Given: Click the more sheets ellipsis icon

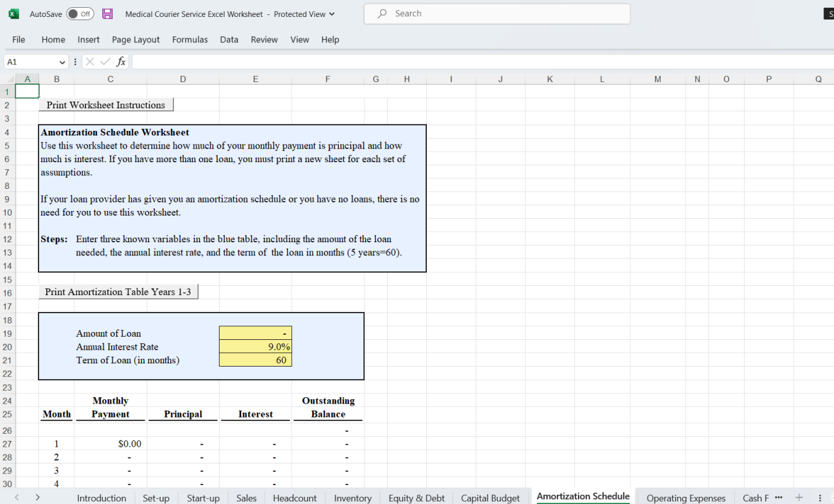Looking at the screenshot, I should click(x=779, y=497).
